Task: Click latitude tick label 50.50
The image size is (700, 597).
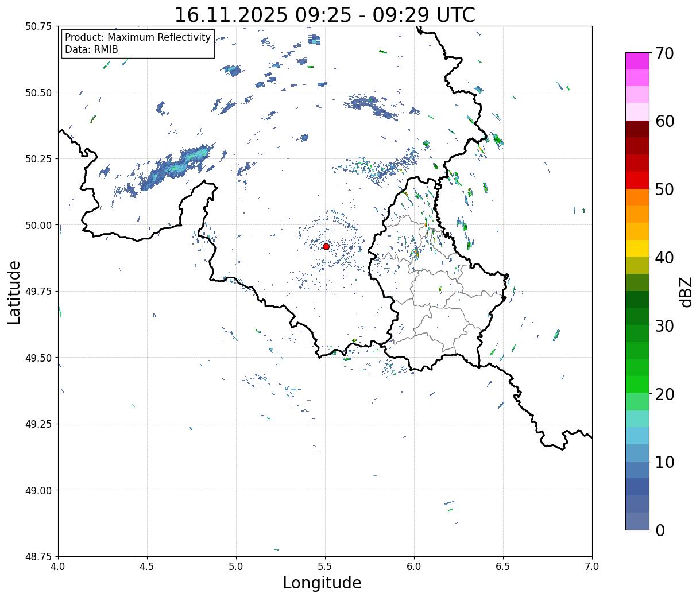Action: (38, 92)
